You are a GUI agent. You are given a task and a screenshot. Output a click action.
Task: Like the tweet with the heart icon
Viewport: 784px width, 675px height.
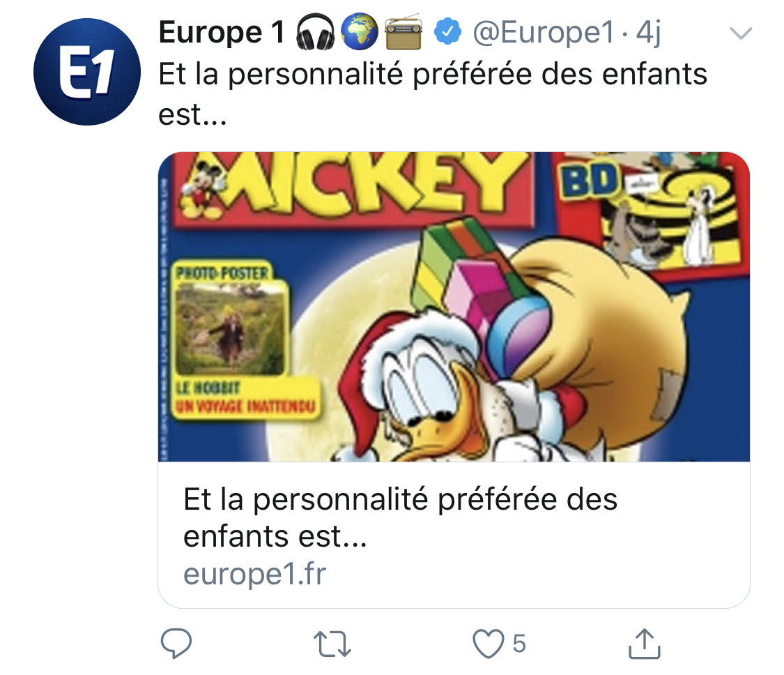point(489,644)
